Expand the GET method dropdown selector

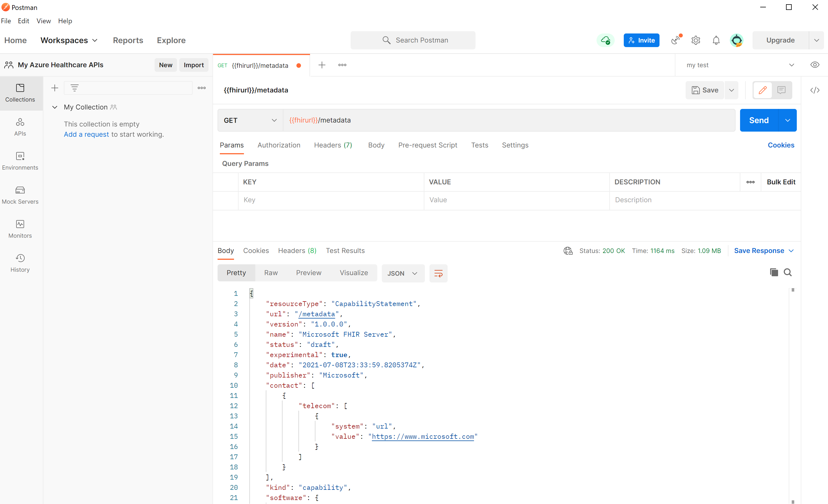250,120
